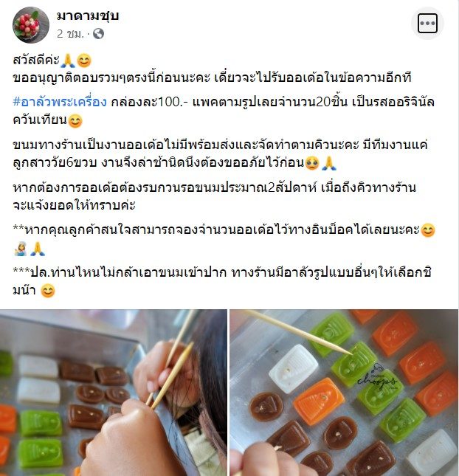Click the chef woman emoji below the booking line

tap(21, 249)
